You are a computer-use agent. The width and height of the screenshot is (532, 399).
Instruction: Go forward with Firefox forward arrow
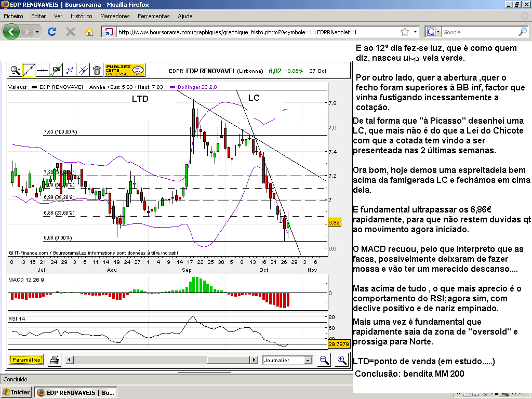[x=27, y=32]
